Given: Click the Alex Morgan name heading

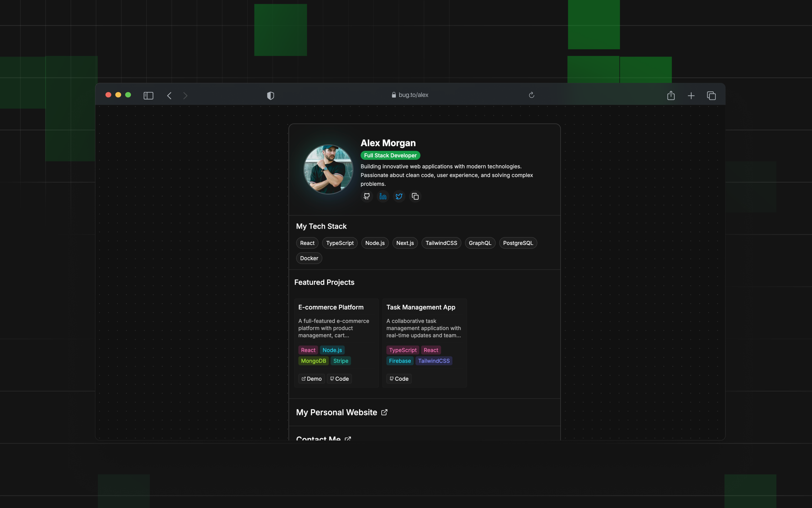Looking at the screenshot, I should [388, 143].
